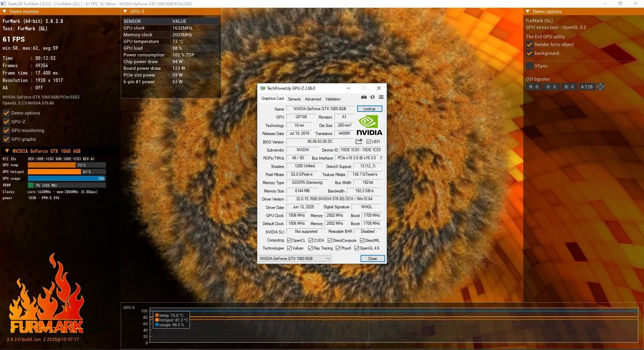This screenshot has width=644, height=350.
Task: Click the FurMark flame logo
Action: click(x=46, y=294)
